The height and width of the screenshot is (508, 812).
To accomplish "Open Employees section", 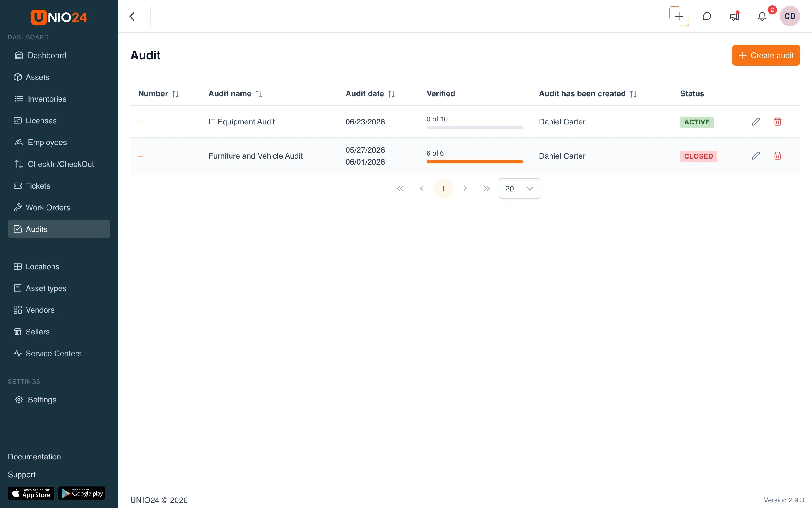I will click(59, 143).
